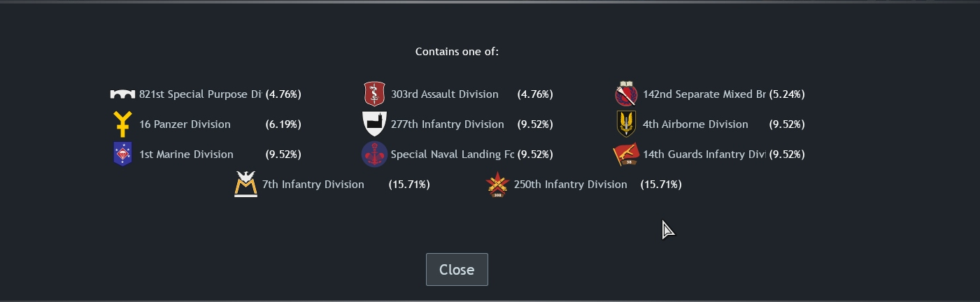Select the 250th Infantry Division label
980x302 pixels.
(570, 185)
